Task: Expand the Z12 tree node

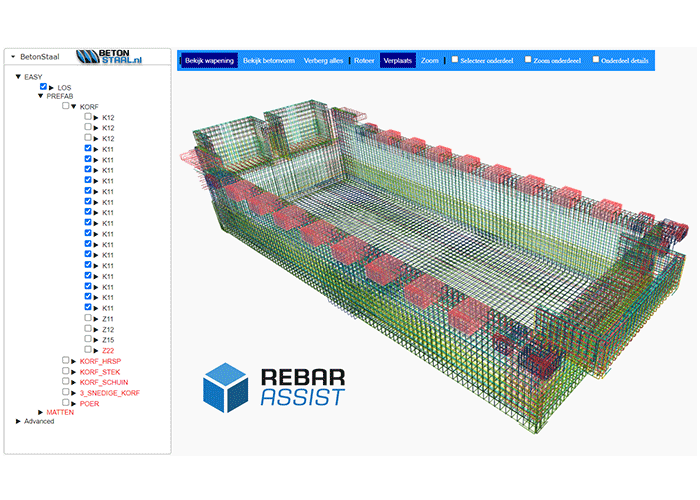Action: (96, 329)
